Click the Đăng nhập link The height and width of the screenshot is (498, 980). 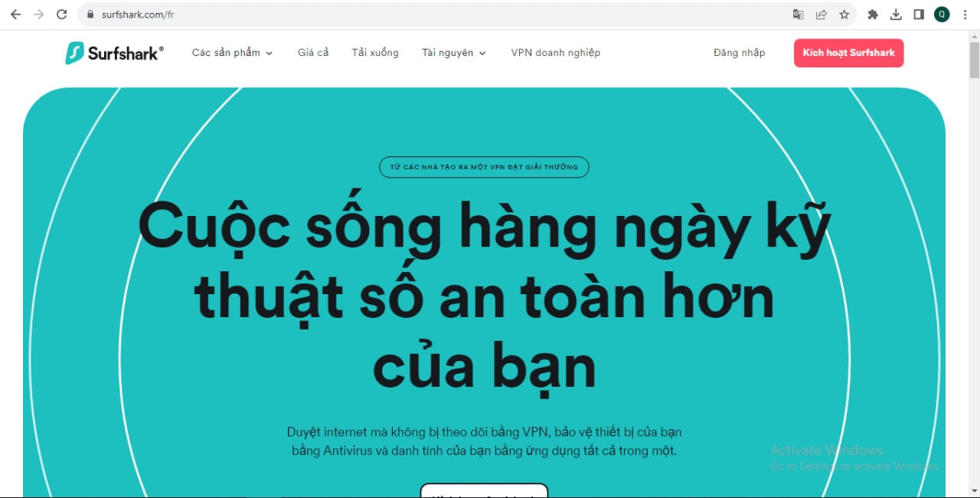coord(739,53)
